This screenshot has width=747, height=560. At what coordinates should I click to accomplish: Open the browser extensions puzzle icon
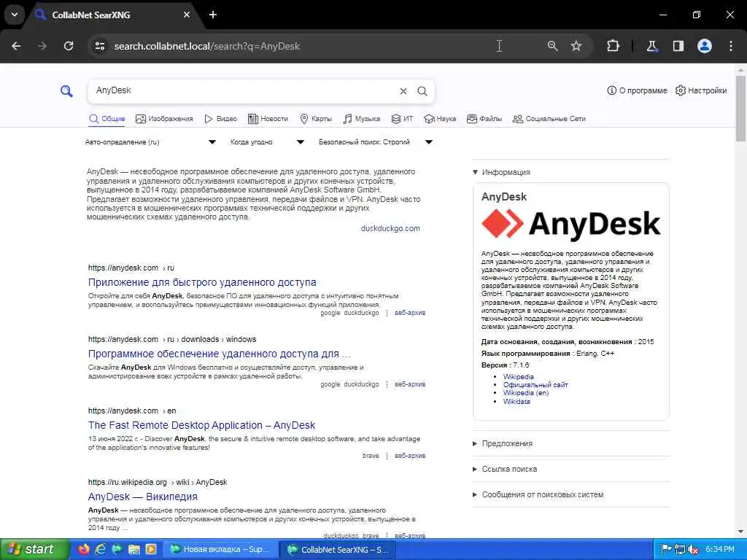click(613, 46)
